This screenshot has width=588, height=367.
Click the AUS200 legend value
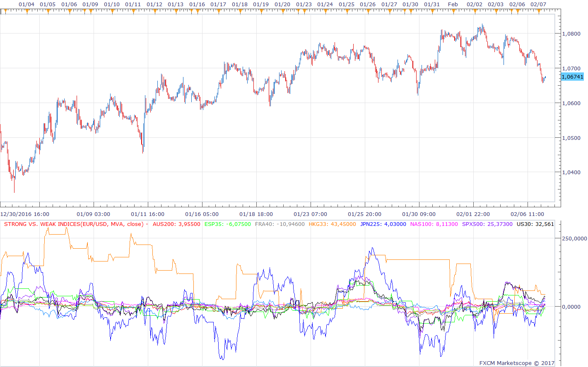(x=176, y=224)
